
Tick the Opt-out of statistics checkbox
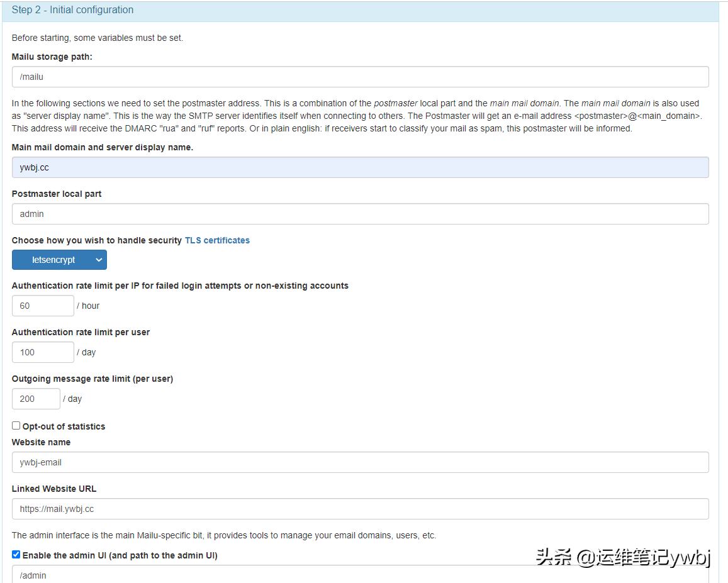pyautogui.click(x=16, y=426)
